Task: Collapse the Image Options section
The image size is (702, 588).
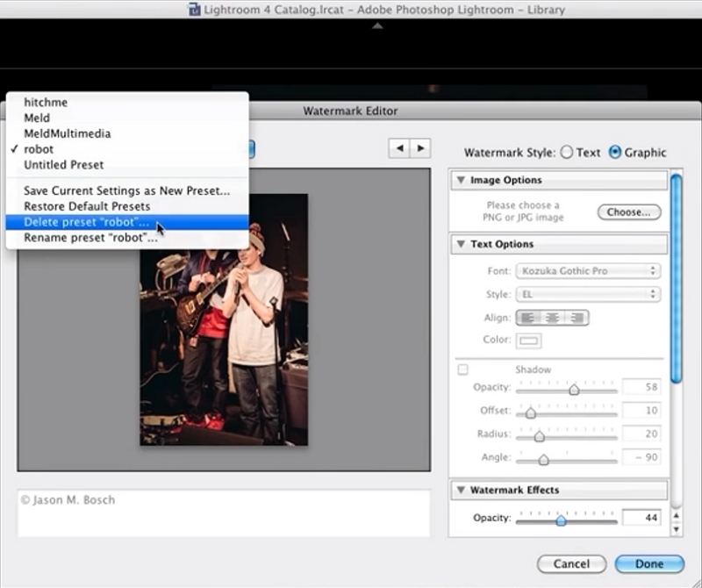Action: (x=460, y=181)
